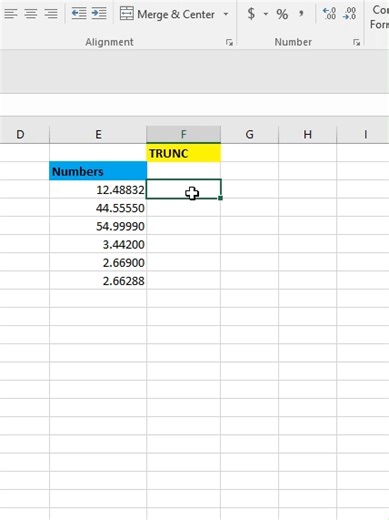Select empty cell right of 44.55550
The height and width of the screenshot is (520, 389).
pos(183,208)
